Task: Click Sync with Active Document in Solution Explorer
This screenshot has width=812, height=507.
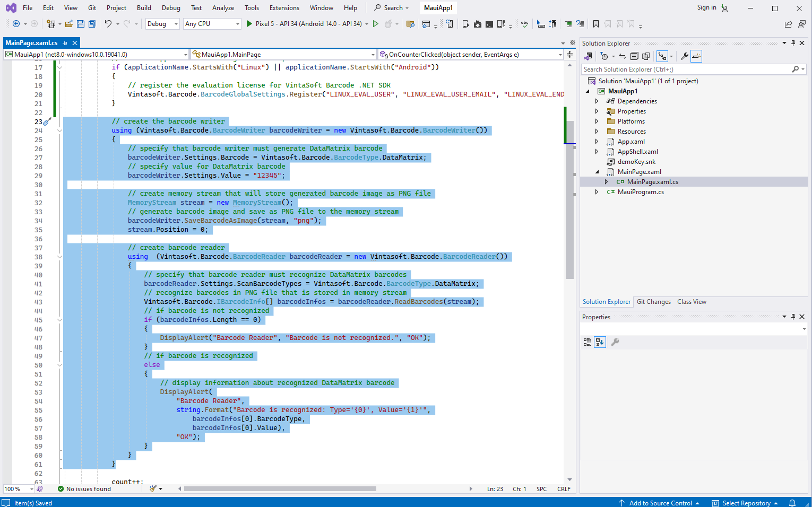Action: coord(623,56)
